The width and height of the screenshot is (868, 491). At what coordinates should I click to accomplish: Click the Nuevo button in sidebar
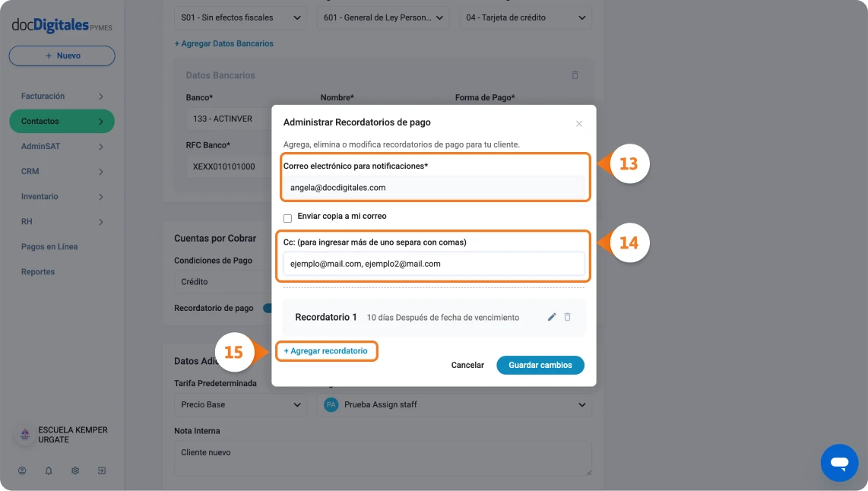[62, 56]
